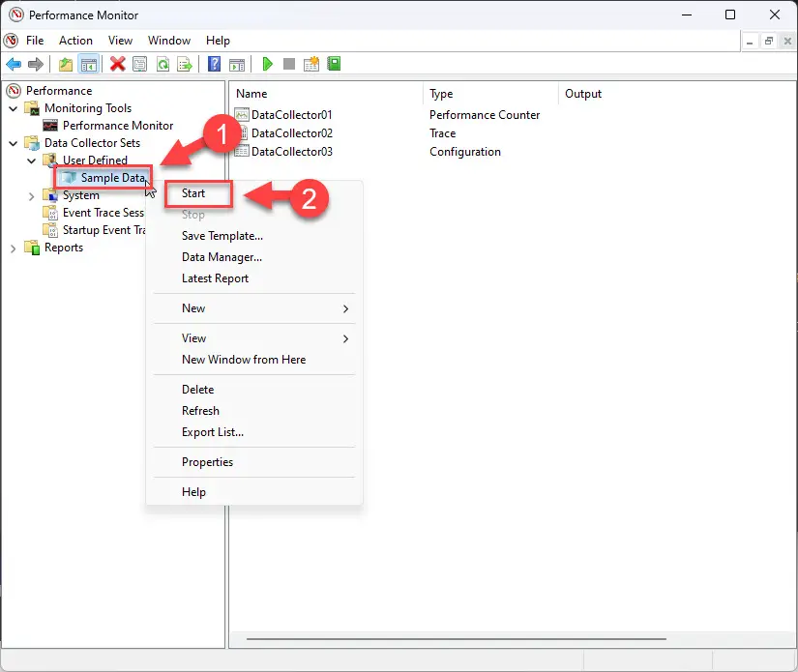The width and height of the screenshot is (798, 672).
Task: Click the Forward arrow toolbar icon
Action: point(36,64)
